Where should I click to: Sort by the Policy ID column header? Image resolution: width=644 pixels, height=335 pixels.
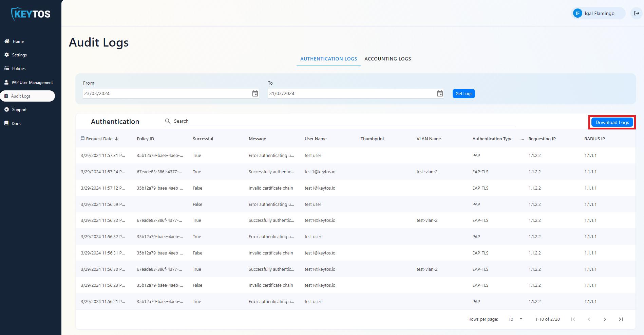coord(145,139)
